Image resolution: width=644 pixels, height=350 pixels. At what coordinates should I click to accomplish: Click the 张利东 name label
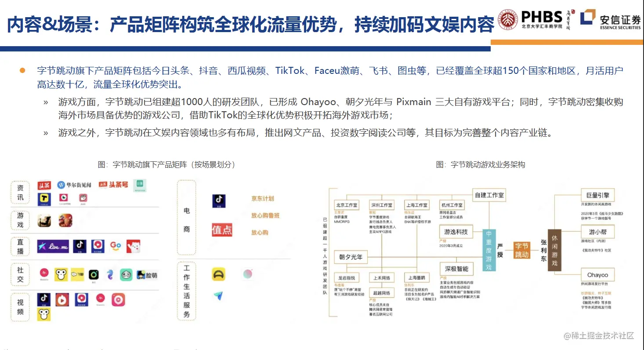[x=543, y=250]
